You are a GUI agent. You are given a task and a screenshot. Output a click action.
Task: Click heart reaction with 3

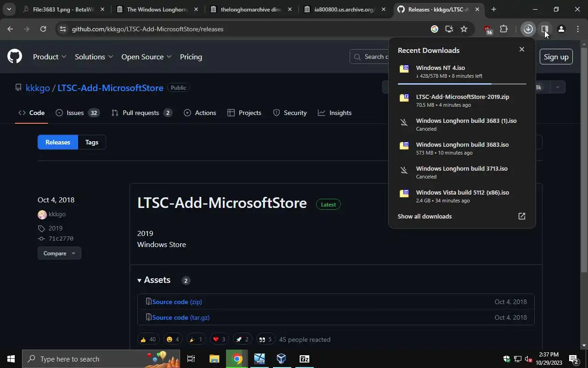pyautogui.click(x=219, y=339)
